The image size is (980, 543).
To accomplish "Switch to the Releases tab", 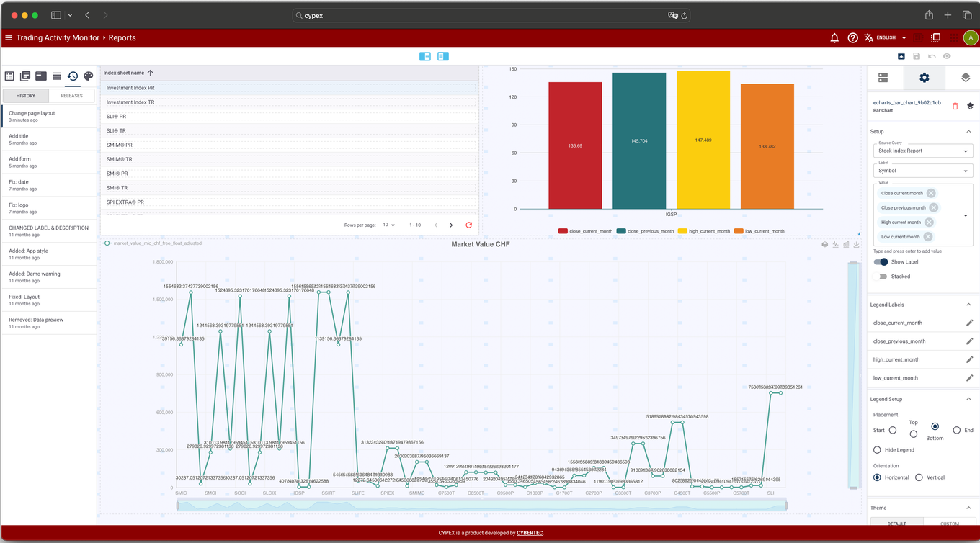I will click(71, 96).
